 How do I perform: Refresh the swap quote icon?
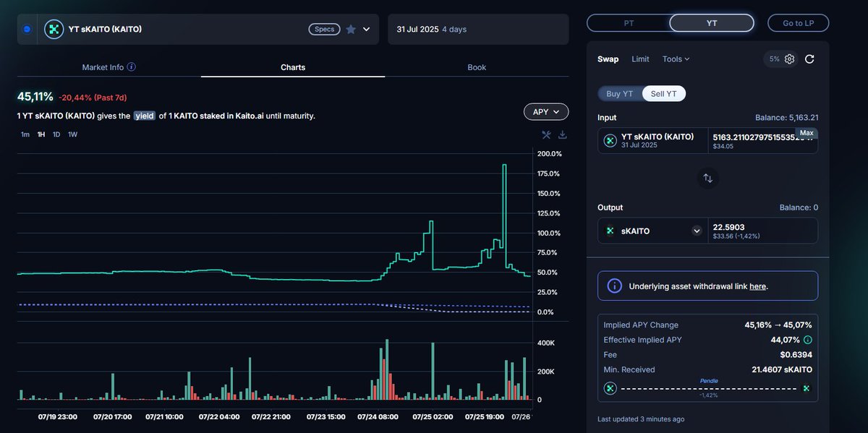coord(809,59)
